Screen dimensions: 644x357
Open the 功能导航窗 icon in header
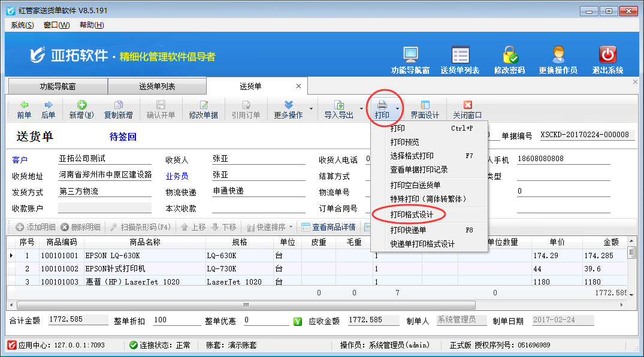tap(410, 55)
